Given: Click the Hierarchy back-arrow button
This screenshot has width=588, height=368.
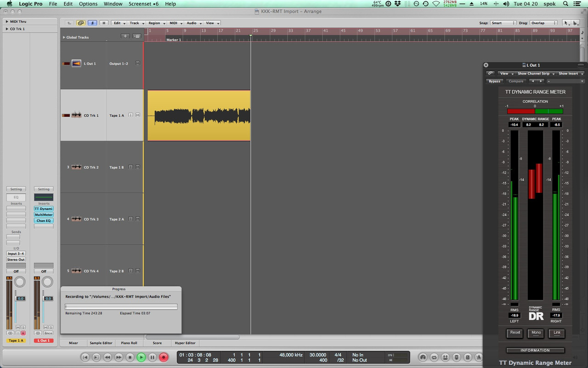Looking at the screenshot, I should click(x=69, y=23).
